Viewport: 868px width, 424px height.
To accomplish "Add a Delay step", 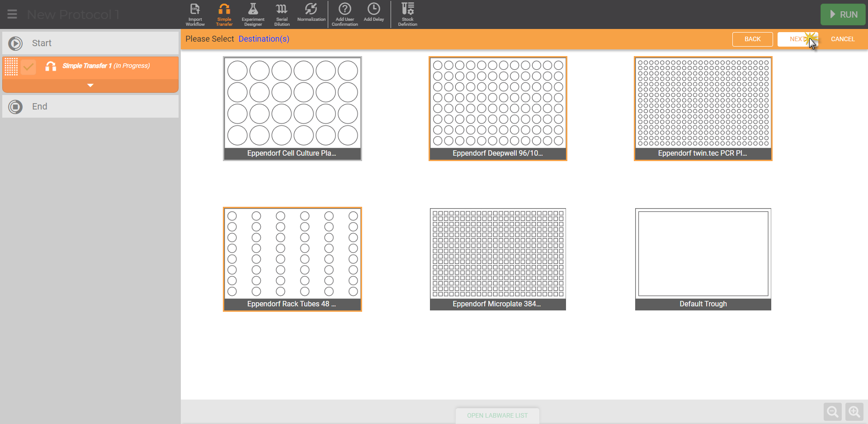I will click(x=374, y=13).
